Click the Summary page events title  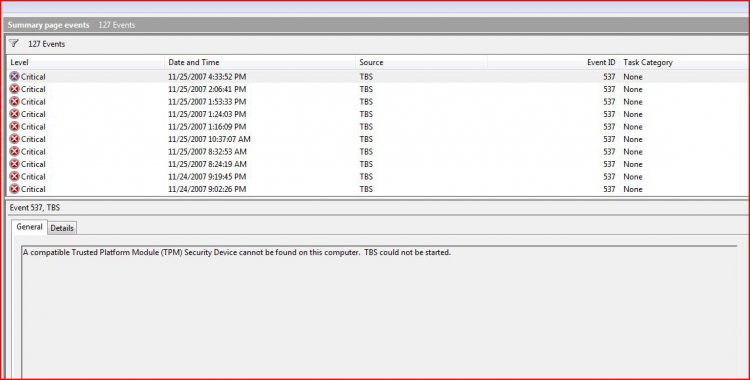[48, 25]
